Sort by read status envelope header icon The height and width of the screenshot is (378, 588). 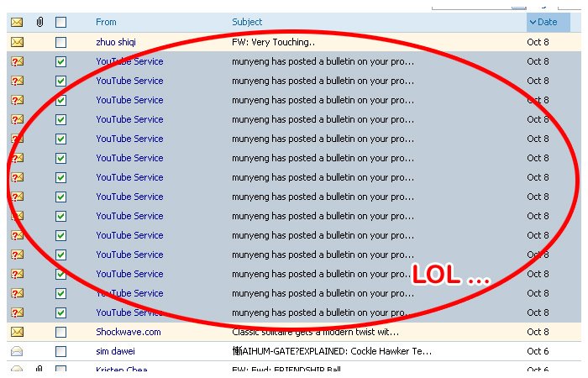tap(17, 22)
